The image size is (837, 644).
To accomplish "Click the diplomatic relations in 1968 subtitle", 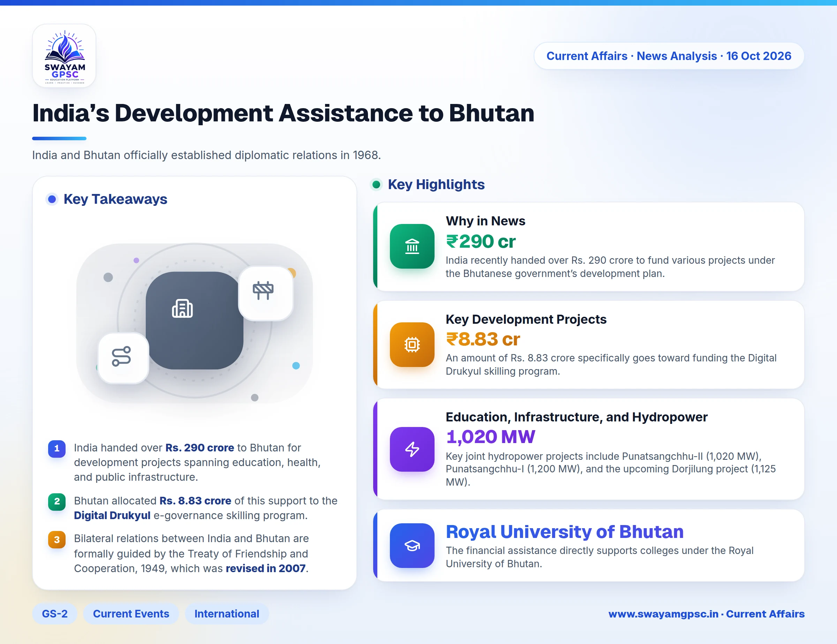I will pos(206,155).
